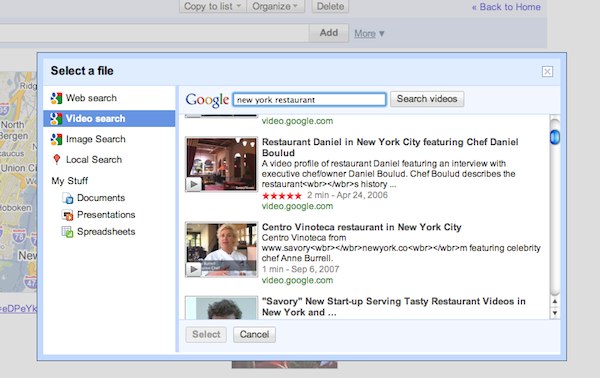This screenshot has height=378, width=600.
Task: Click the Video search Google icon
Action: point(56,119)
